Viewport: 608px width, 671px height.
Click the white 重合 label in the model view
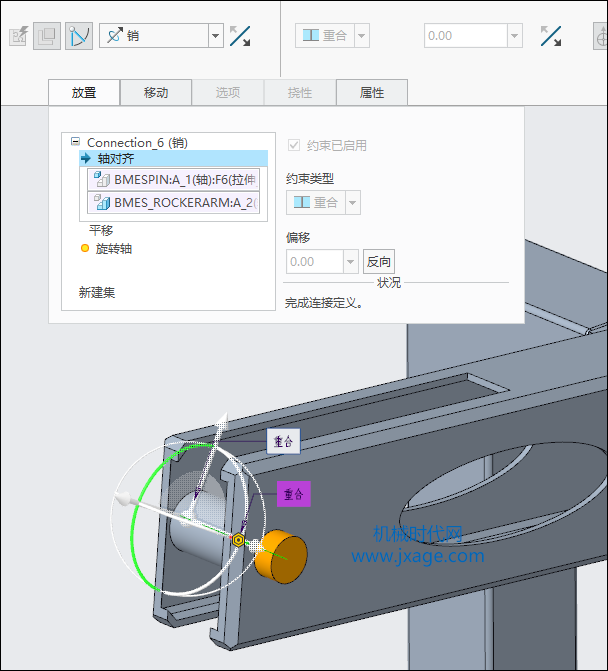pyautogui.click(x=283, y=441)
